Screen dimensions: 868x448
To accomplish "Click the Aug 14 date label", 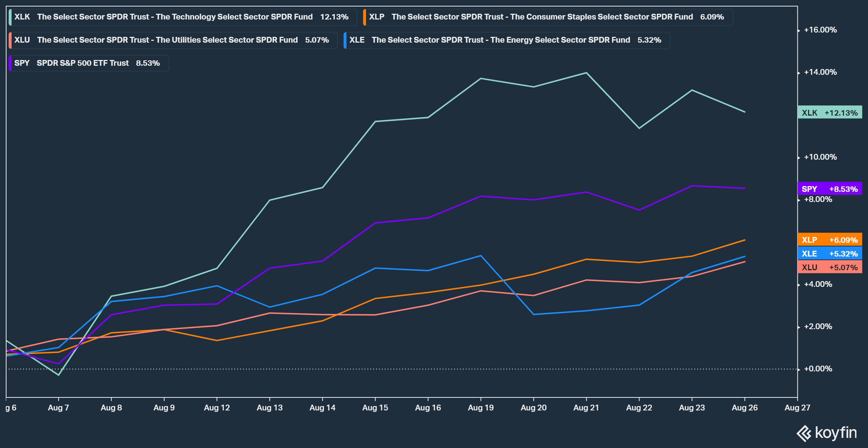I will tap(323, 408).
